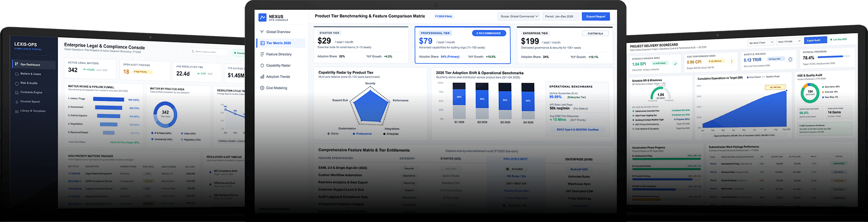Screen dimensions: 868x222
Task: Toggle the Starter series in radar legend
Action: coord(333,134)
